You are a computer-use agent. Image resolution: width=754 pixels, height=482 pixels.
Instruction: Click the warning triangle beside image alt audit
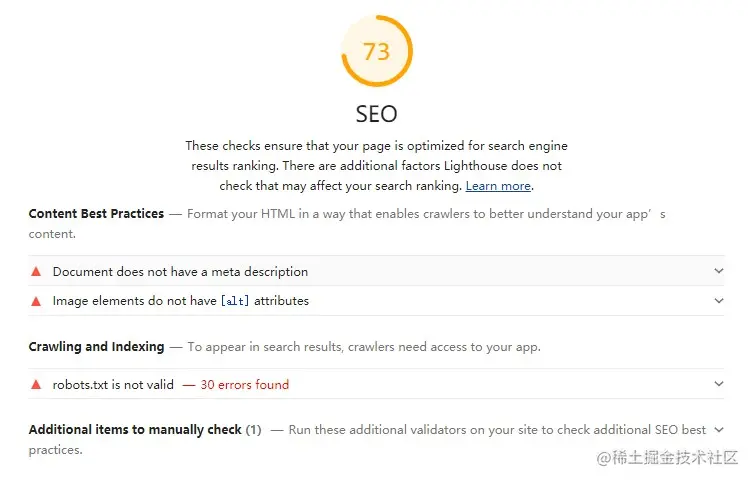click(36, 301)
